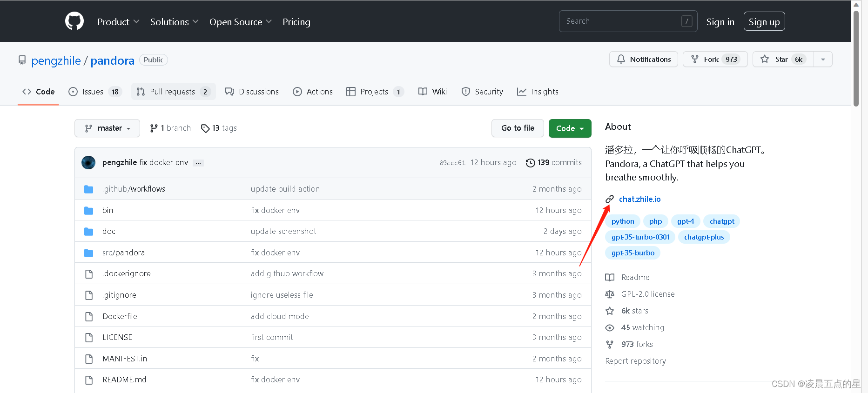The image size is (868, 393).
Task: View the 13 tags link
Action: pyautogui.click(x=219, y=128)
